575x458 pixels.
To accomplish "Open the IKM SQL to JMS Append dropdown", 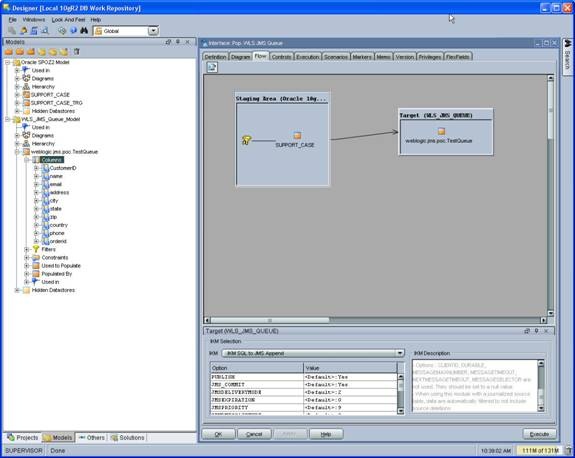I will [400, 353].
